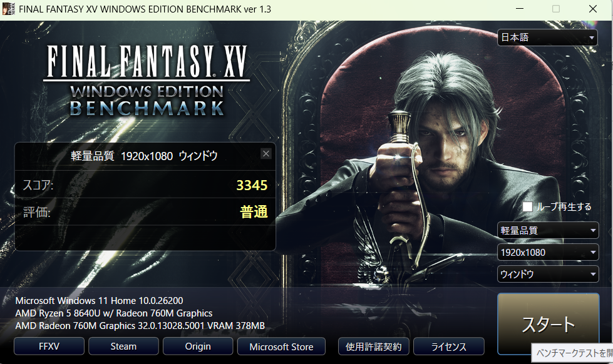Click the disabled maximize window icon
This screenshot has width=613, height=364.
coord(556,9)
